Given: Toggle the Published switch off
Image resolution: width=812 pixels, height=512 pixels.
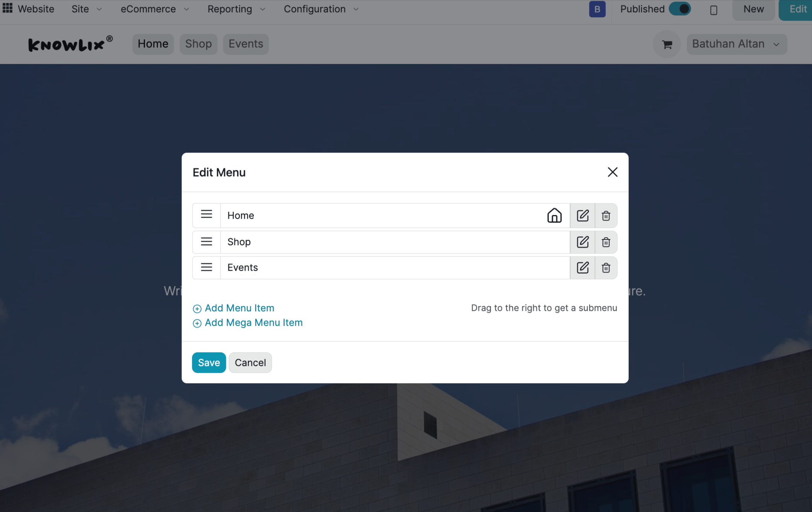Looking at the screenshot, I should (x=680, y=9).
